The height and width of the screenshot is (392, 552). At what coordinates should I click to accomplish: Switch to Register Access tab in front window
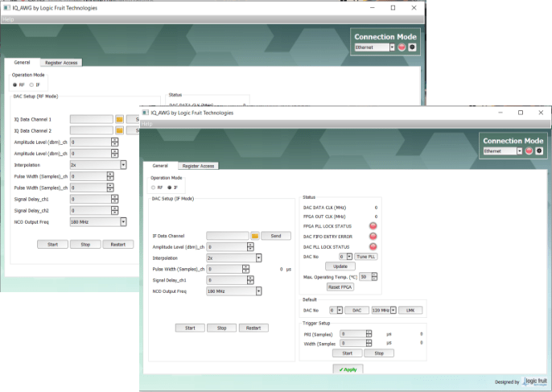pyautogui.click(x=198, y=166)
